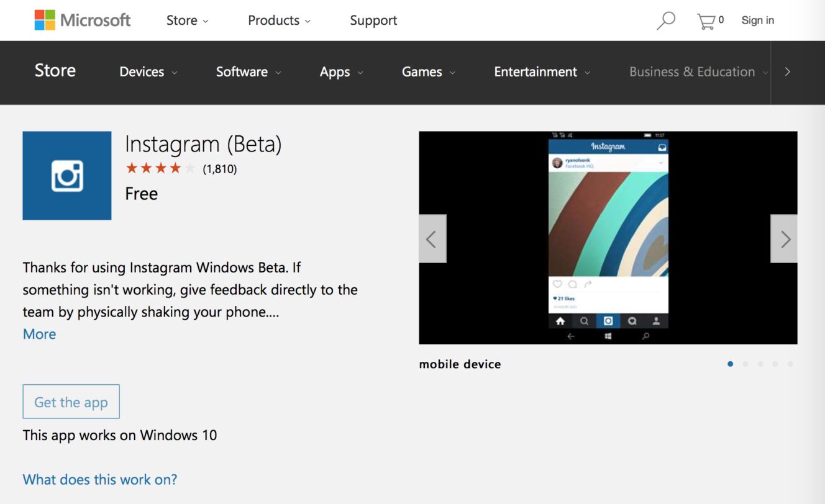
Task: Show the previous screenshot in carousel
Action: (432, 239)
